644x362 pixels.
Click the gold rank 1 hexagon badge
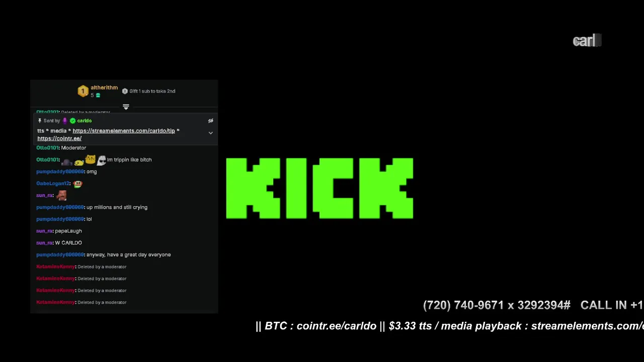click(x=83, y=91)
